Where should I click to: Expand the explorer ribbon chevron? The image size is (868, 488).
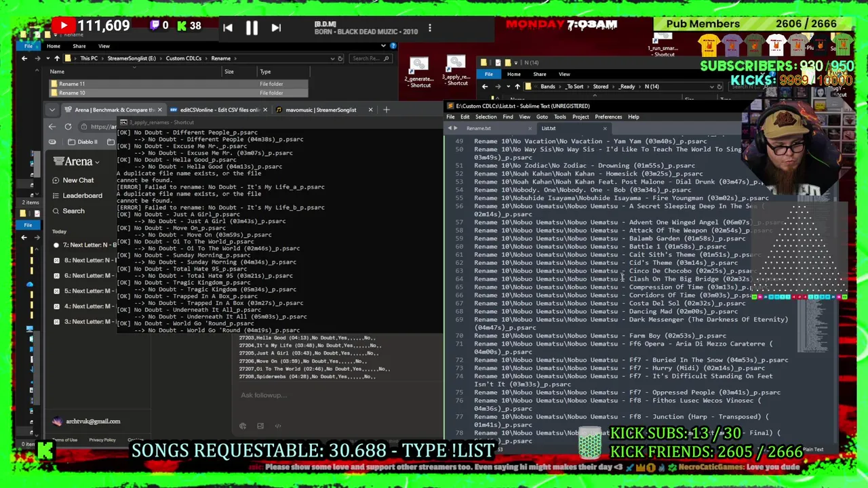coord(384,46)
